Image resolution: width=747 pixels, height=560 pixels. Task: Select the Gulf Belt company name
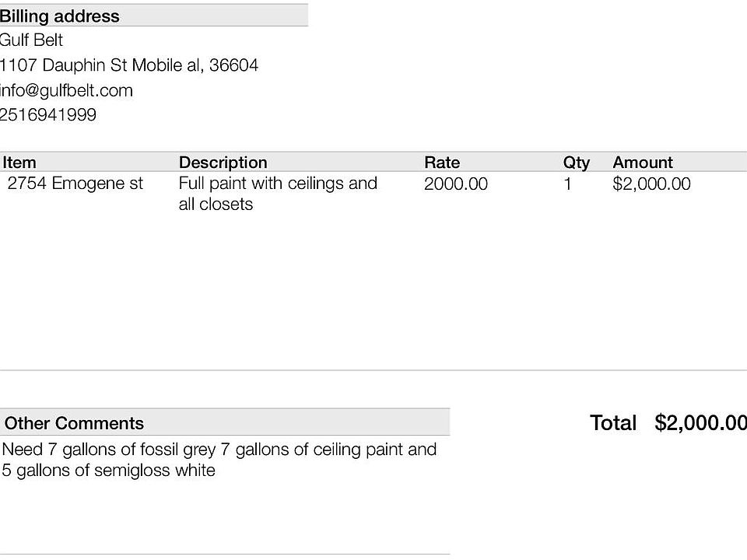31,40
